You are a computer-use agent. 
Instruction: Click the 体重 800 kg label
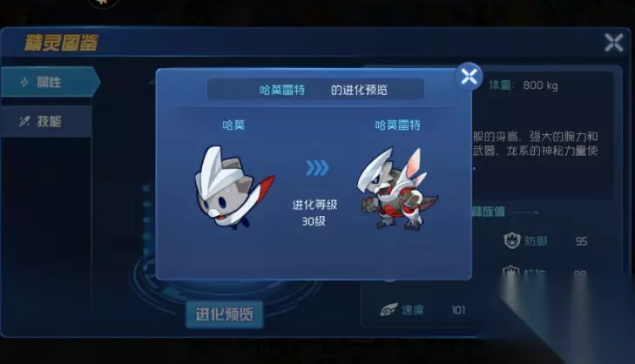pos(524,85)
